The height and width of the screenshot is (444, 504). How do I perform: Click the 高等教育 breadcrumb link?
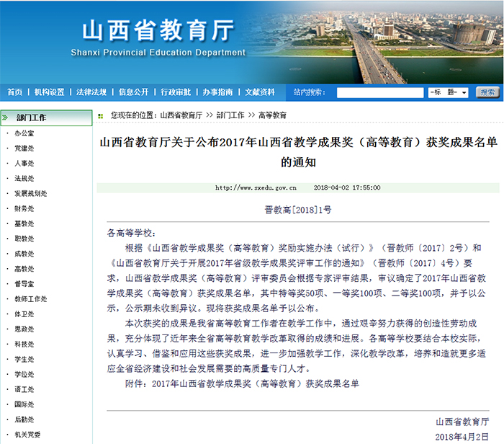[x=272, y=115]
